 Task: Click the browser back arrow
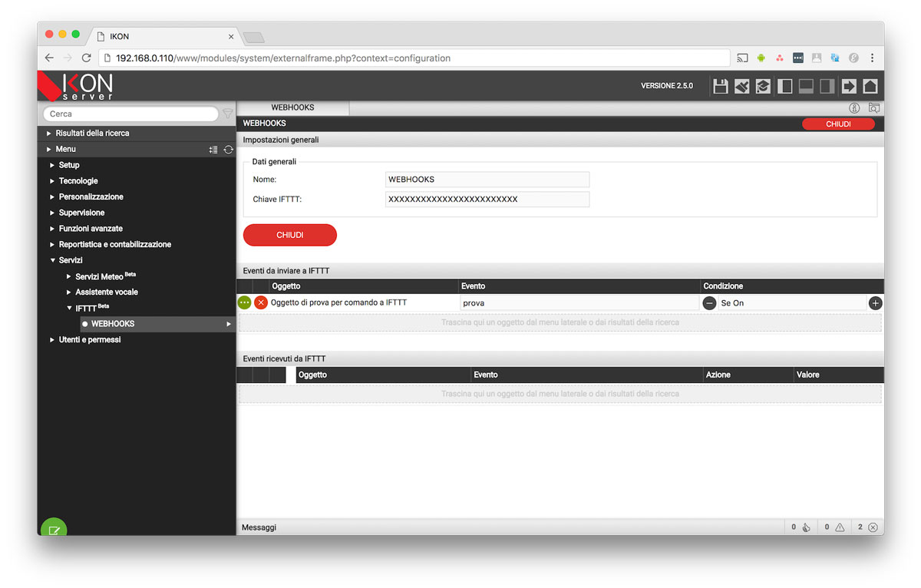pos(49,58)
